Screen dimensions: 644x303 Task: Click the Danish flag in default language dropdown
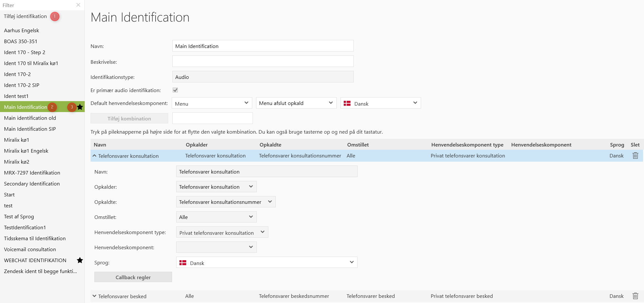pyautogui.click(x=347, y=103)
